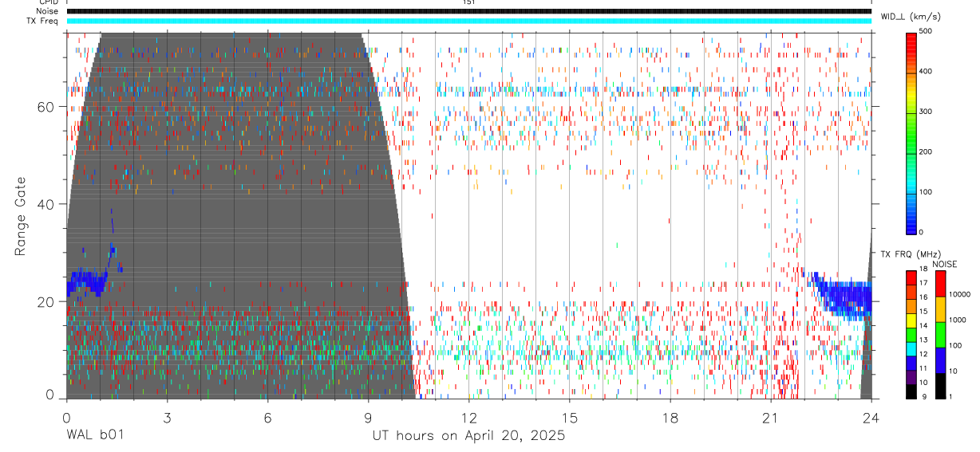Click the "WAL b01" radar beam label
This screenshot has height=452, width=980.
tap(95, 435)
